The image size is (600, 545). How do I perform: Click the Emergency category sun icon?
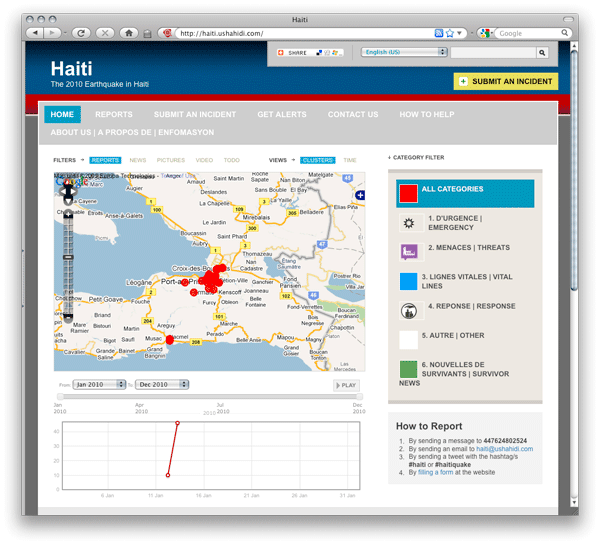[x=409, y=223]
